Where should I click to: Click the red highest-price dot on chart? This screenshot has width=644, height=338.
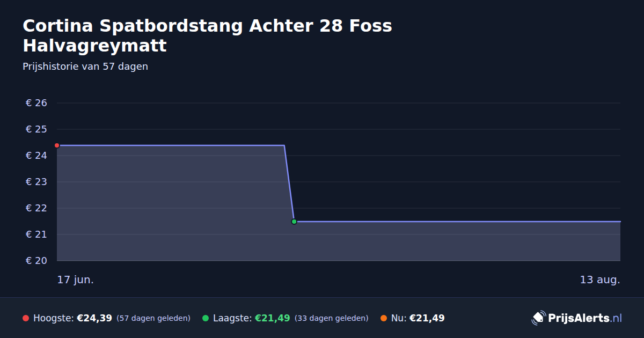point(57,145)
